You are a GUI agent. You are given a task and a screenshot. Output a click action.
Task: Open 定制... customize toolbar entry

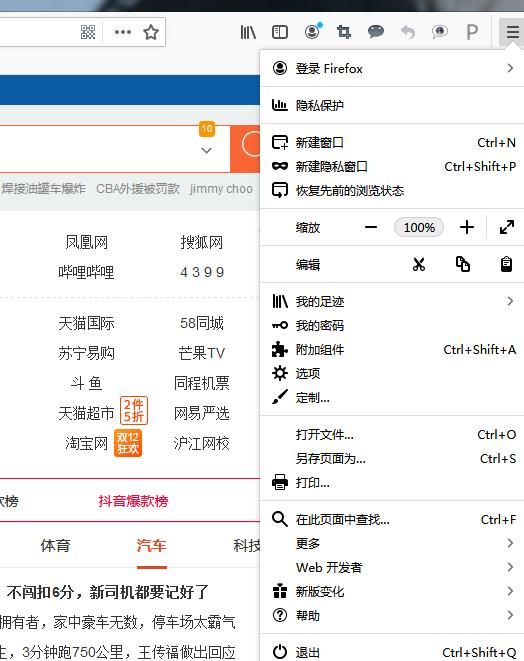[x=392, y=398]
